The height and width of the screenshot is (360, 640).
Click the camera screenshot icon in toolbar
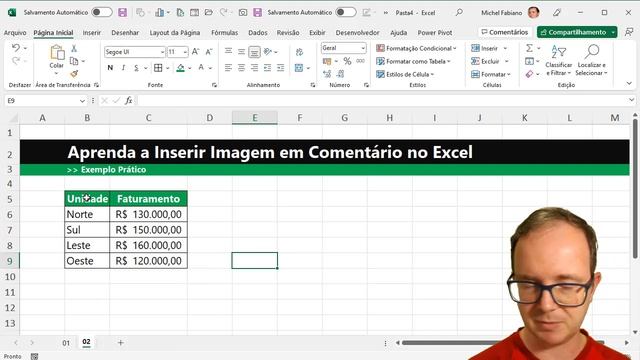[243, 13]
